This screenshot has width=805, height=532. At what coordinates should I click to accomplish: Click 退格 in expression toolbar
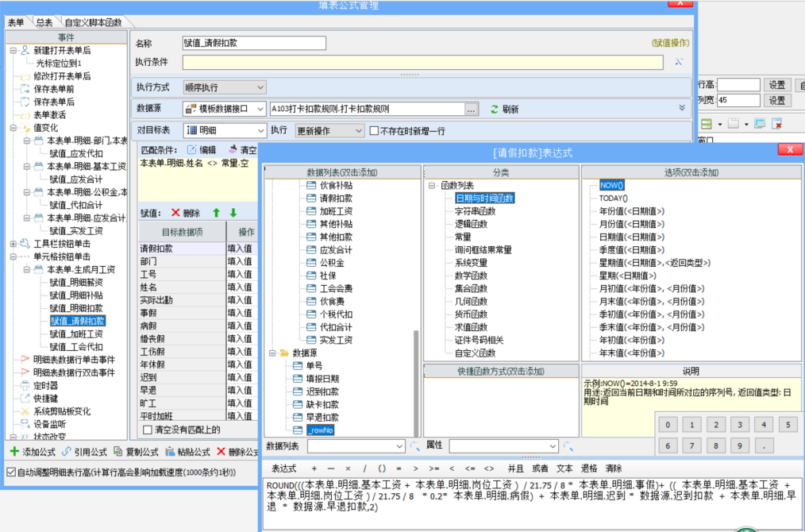click(x=589, y=468)
